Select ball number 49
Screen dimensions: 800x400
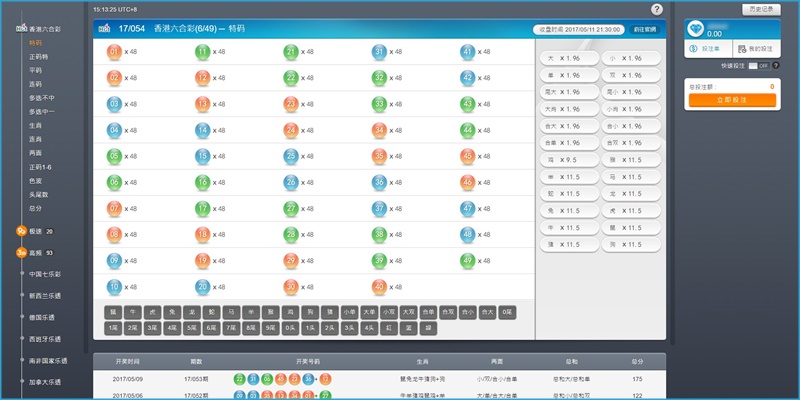click(468, 260)
